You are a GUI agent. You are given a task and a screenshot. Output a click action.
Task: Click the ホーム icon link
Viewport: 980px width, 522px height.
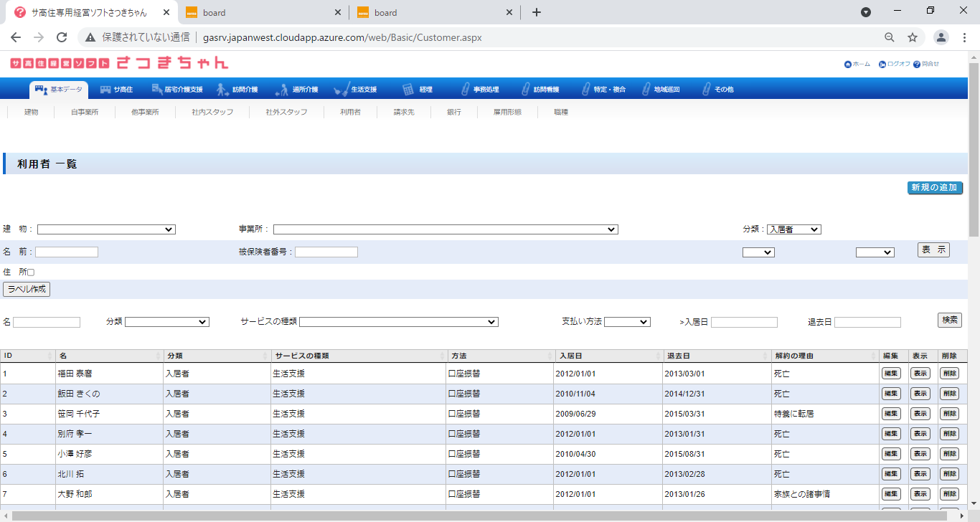pos(848,65)
